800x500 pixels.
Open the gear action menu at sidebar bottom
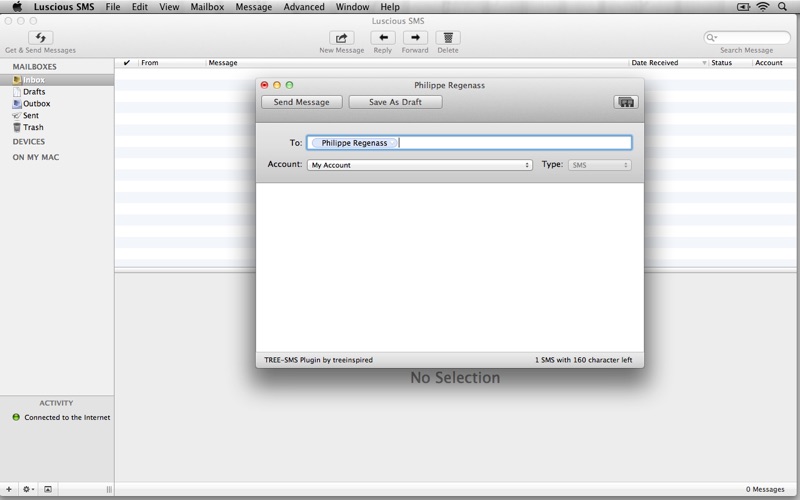28,489
